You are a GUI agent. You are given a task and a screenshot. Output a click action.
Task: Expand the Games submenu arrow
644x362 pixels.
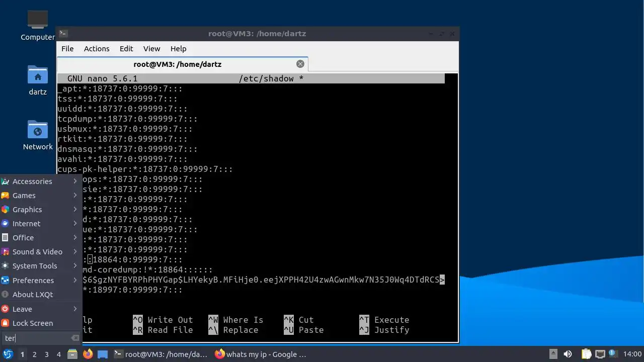tap(75, 196)
